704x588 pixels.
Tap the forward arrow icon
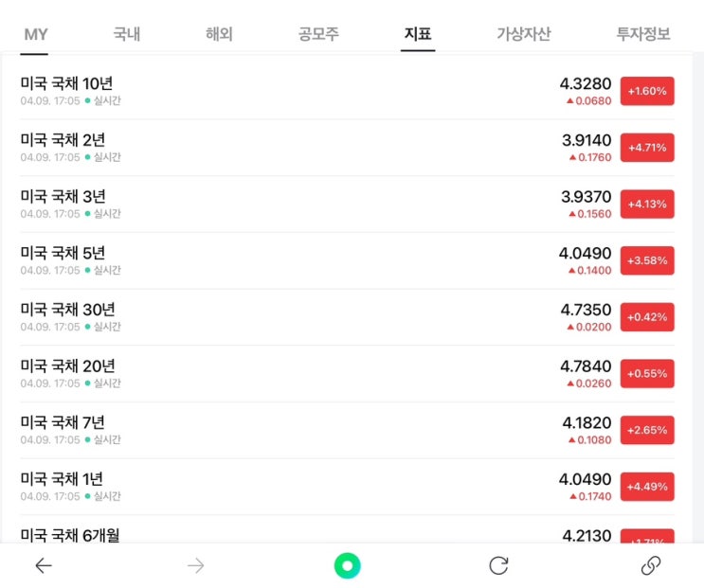pyautogui.click(x=196, y=566)
